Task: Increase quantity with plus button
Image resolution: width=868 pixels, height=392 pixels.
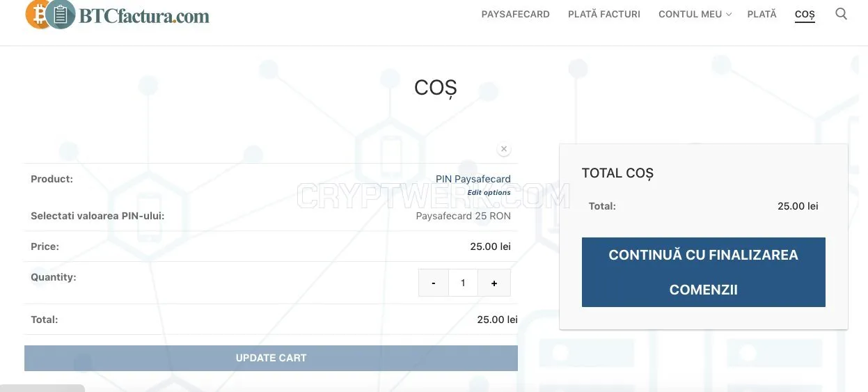Action: point(494,283)
